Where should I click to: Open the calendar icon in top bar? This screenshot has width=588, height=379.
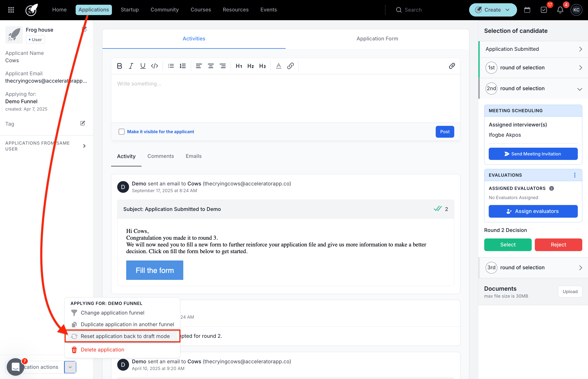coord(527,10)
